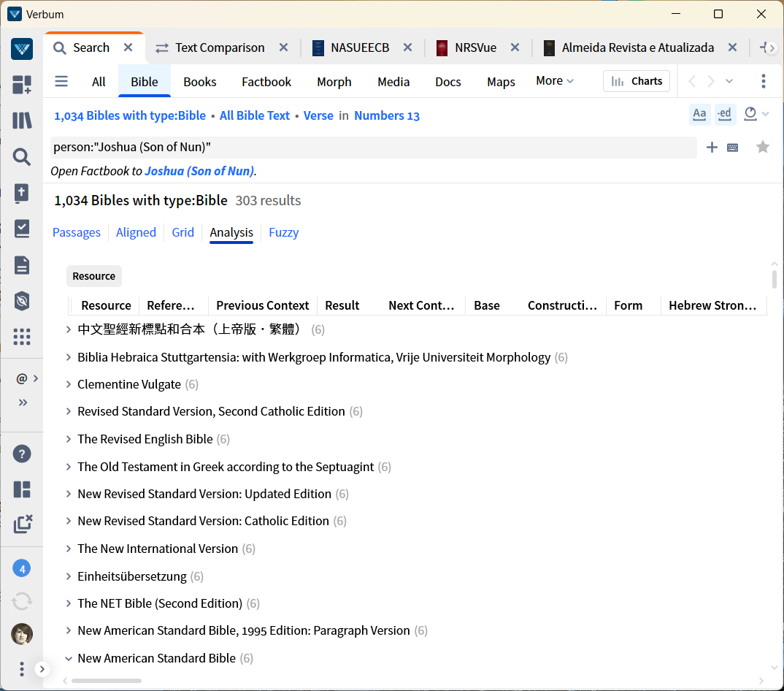This screenshot has height=691, width=784.
Task: Change the Numbers 13 range link
Action: tap(386, 115)
